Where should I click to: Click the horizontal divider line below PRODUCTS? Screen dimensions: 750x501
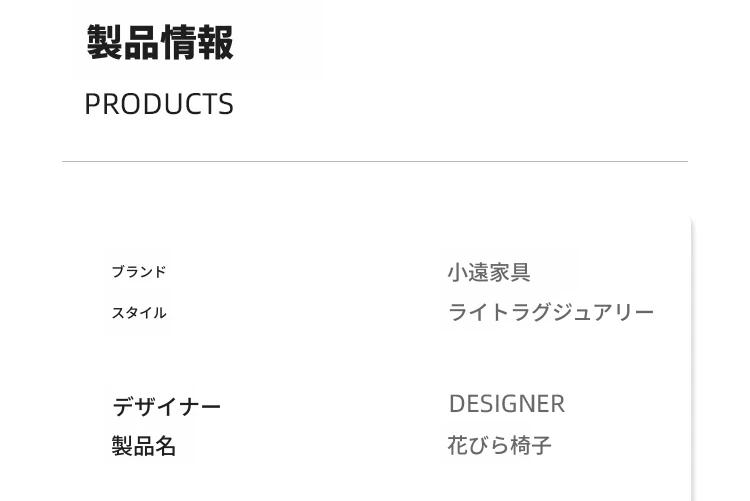point(375,162)
